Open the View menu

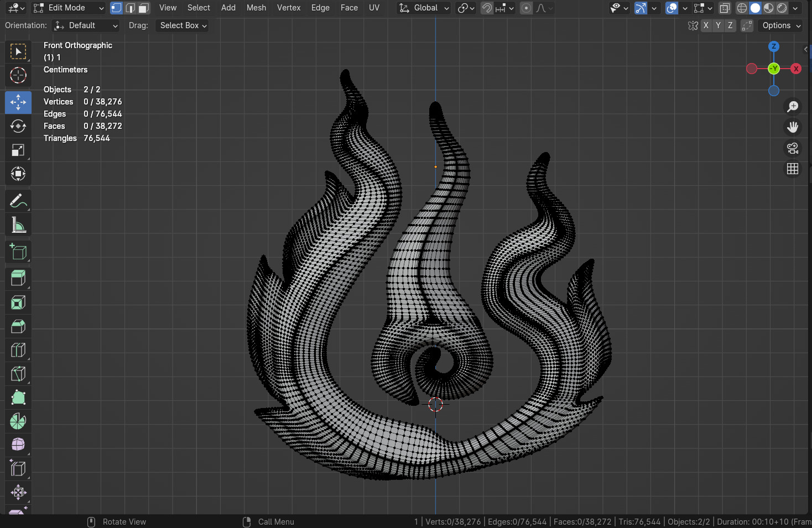pyautogui.click(x=168, y=8)
